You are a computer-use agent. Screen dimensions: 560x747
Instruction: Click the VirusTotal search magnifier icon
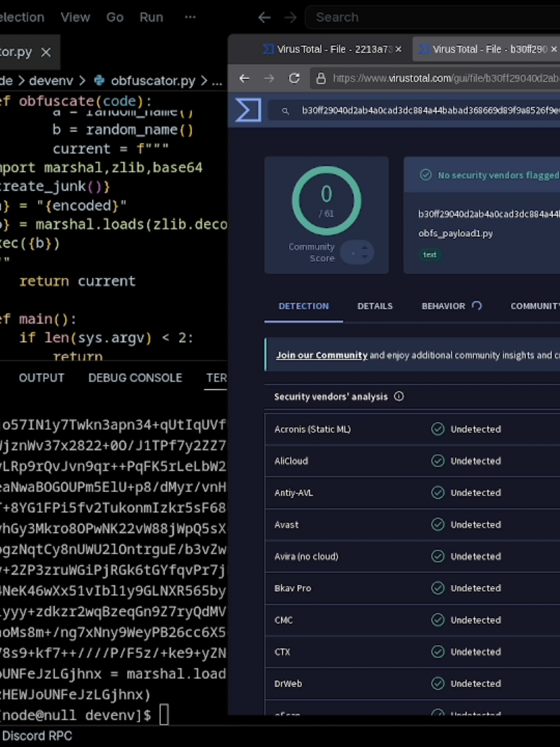click(x=285, y=111)
